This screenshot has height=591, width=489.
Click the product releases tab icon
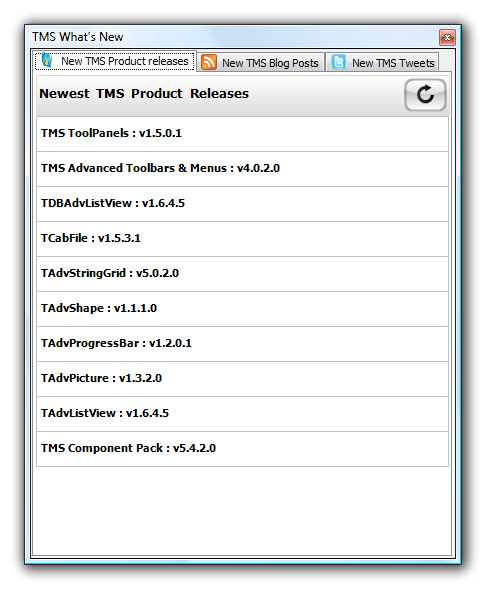pyautogui.click(x=47, y=61)
